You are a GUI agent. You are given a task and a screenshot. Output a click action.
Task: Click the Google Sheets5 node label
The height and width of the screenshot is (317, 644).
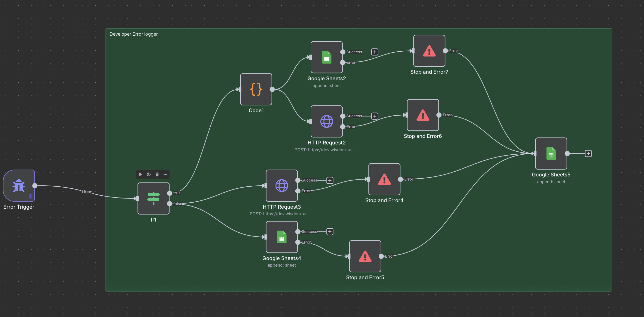pos(551,175)
